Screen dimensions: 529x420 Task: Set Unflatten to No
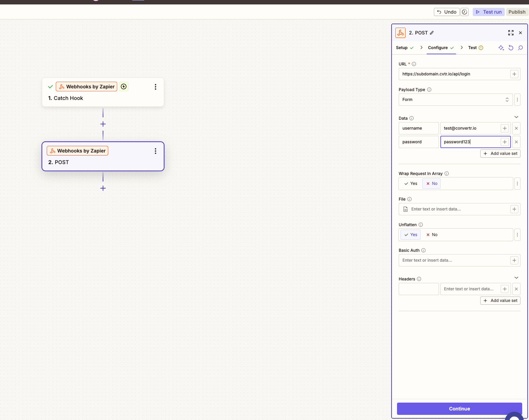click(x=431, y=235)
